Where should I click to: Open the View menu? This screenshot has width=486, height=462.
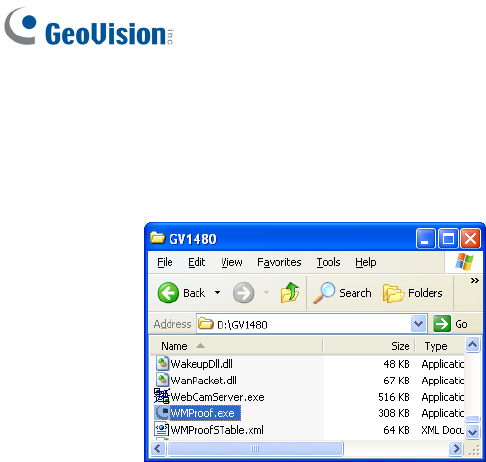(x=232, y=262)
